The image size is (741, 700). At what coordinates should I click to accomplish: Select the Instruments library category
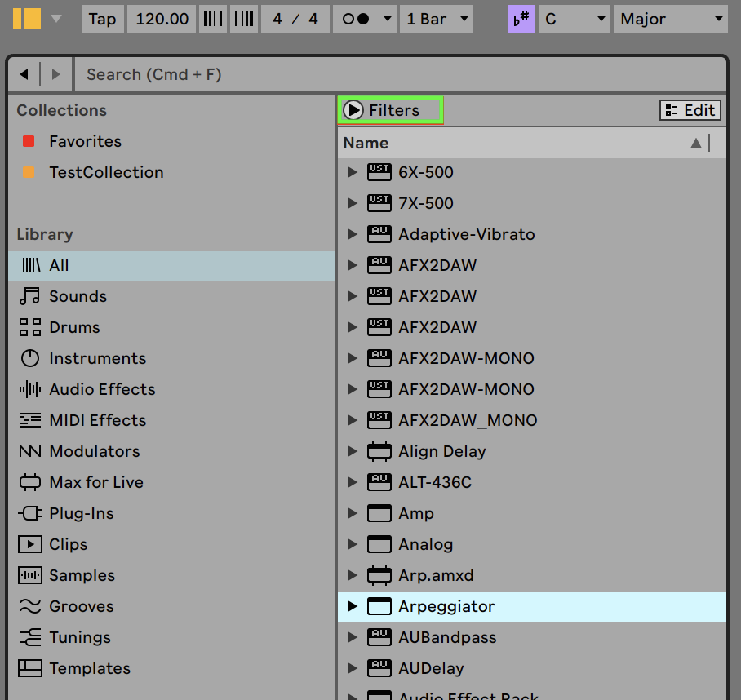(x=171, y=358)
